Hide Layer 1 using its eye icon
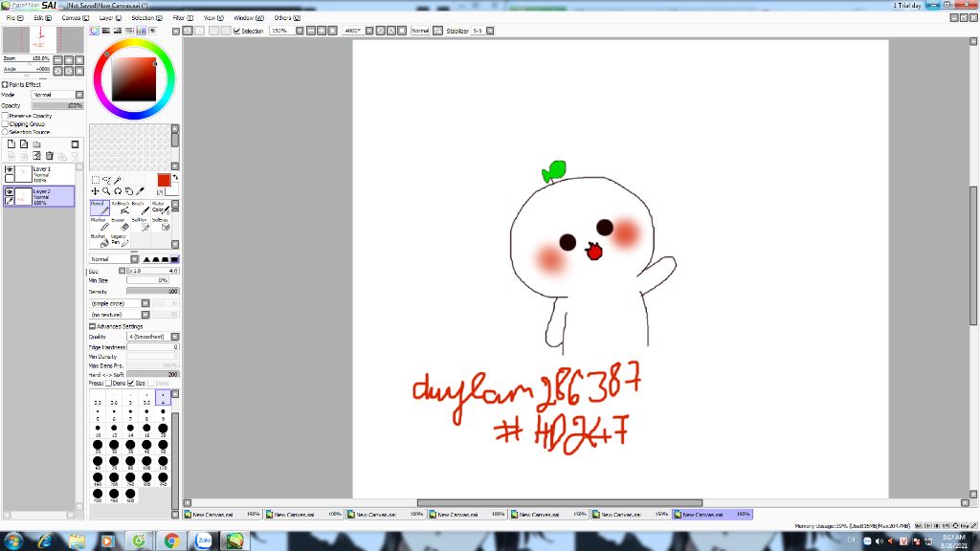980x551 pixels. (10, 168)
